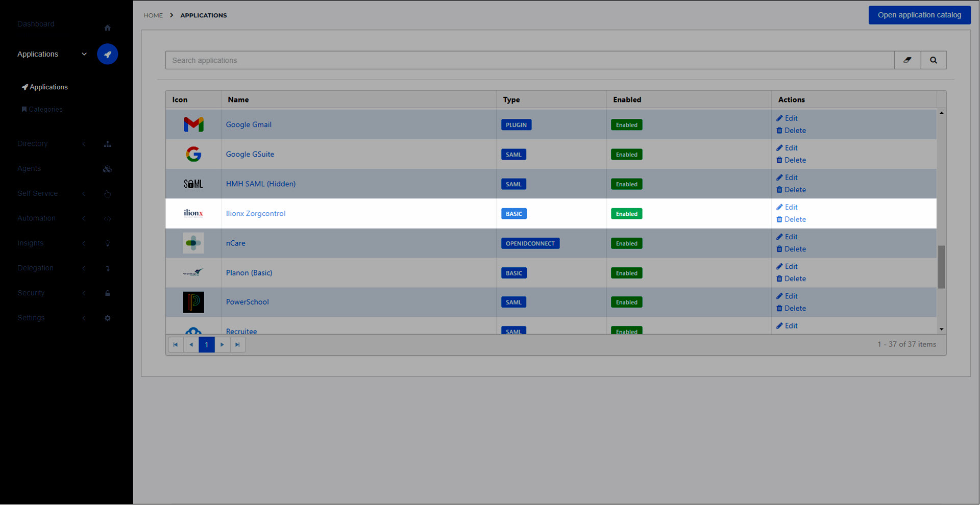This screenshot has height=505, width=980.
Task: Delete the Ilionx Zorgcontrol application
Action: pyautogui.click(x=791, y=219)
